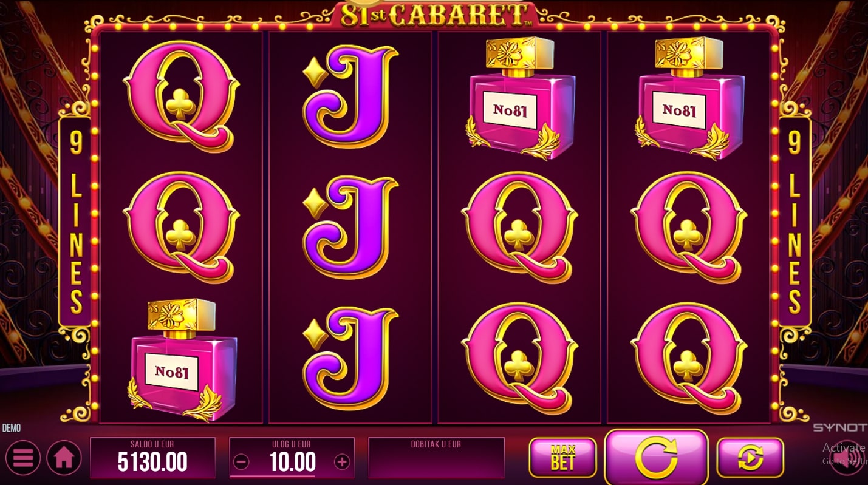Image resolution: width=868 pixels, height=485 pixels.
Task: Click the No81 perfume in third reel
Action: point(519,98)
